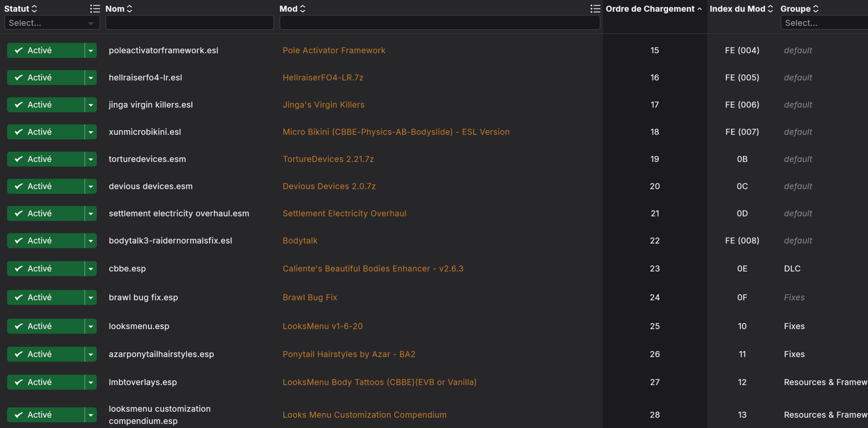Open LooksMenu Body Tattoos mod link
Screen dimensions: 868x428
coord(379,382)
